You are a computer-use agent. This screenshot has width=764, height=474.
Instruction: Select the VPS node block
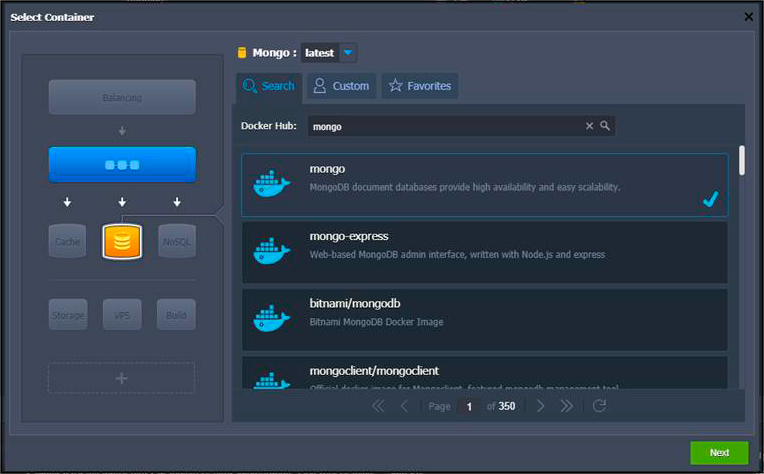click(x=122, y=315)
